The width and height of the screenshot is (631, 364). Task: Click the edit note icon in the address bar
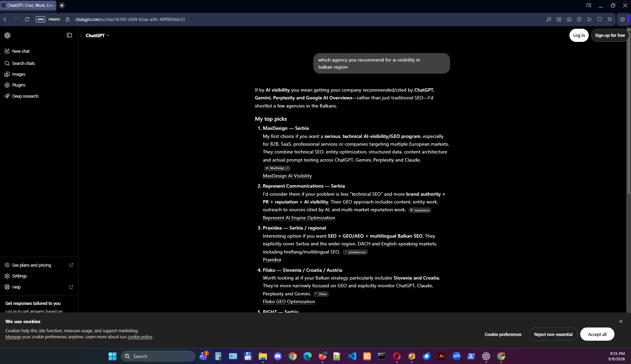pos(559,19)
